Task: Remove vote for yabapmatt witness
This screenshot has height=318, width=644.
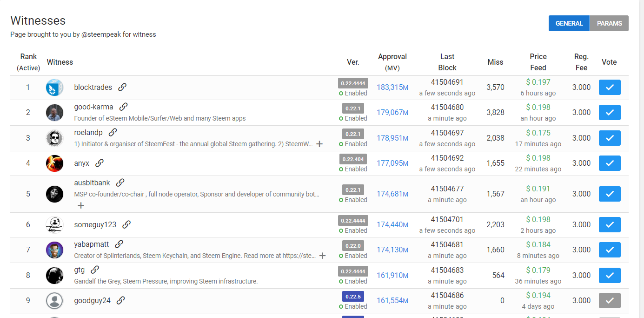Action: (610, 250)
